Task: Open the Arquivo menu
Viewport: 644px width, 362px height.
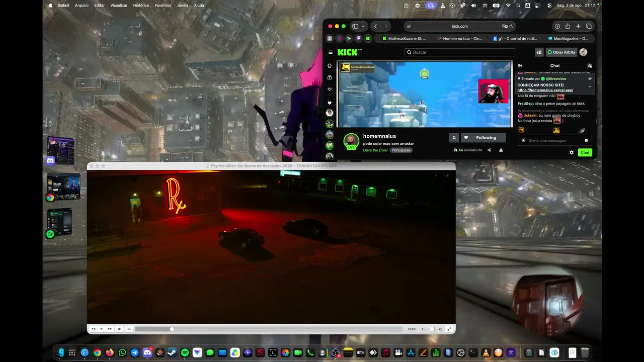Action: pyautogui.click(x=82, y=5)
